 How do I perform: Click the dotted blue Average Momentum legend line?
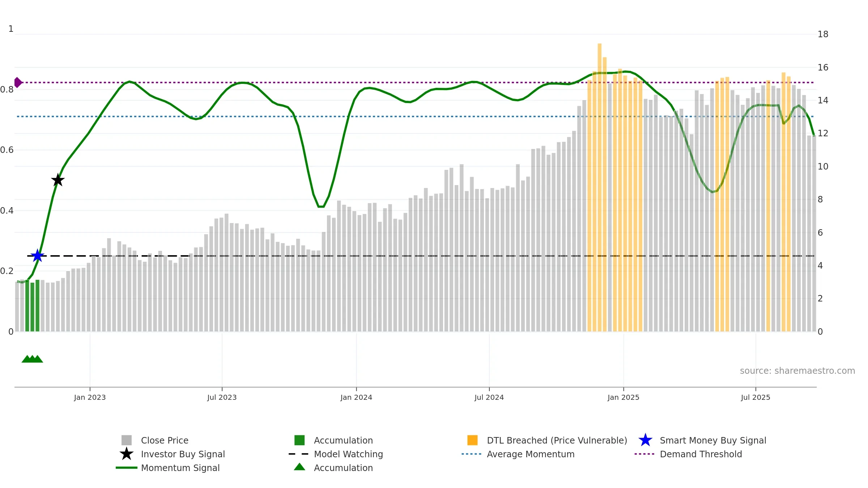tap(472, 454)
